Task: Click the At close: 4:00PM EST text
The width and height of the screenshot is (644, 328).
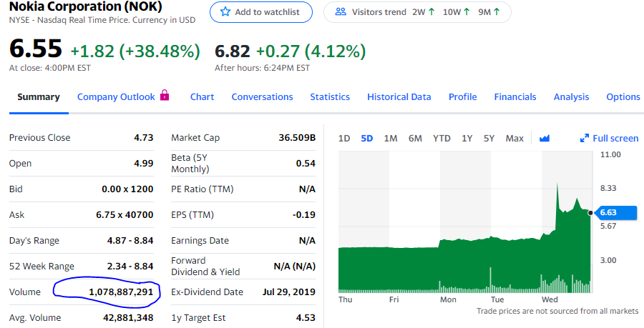Action: 49,68
